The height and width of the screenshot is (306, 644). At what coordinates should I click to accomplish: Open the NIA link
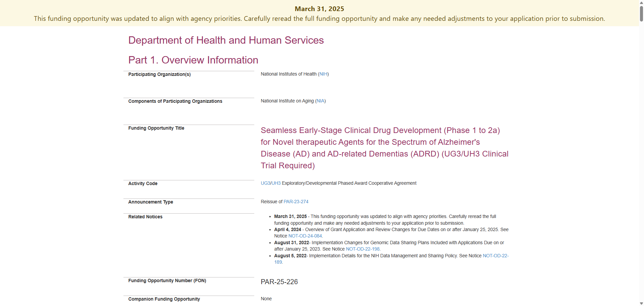tap(320, 101)
